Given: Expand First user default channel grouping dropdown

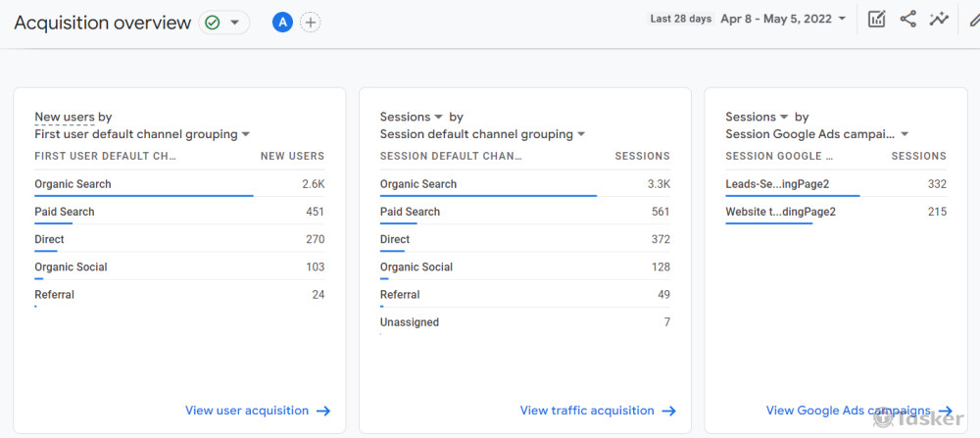Looking at the screenshot, I should 142,134.
